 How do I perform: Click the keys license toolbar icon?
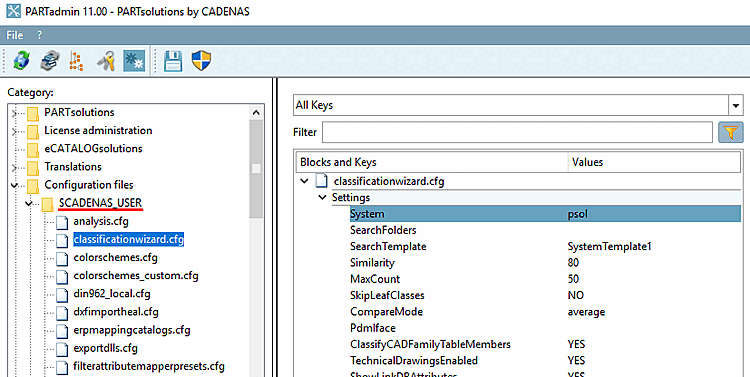pos(106,61)
